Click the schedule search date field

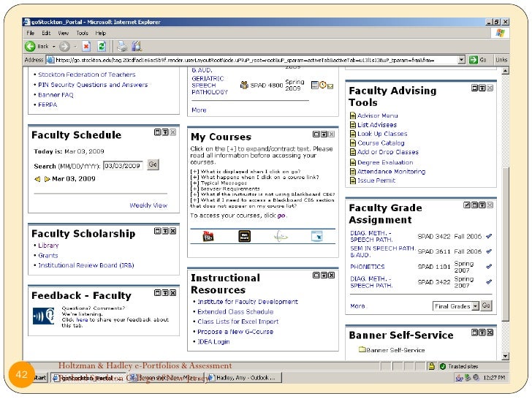point(123,166)
